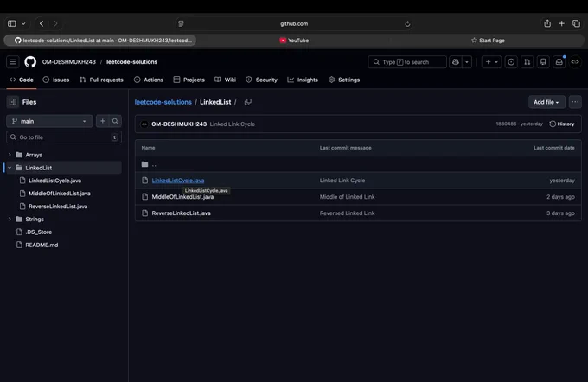
Task: Go to parent directory row
Action: coord(358,164)
